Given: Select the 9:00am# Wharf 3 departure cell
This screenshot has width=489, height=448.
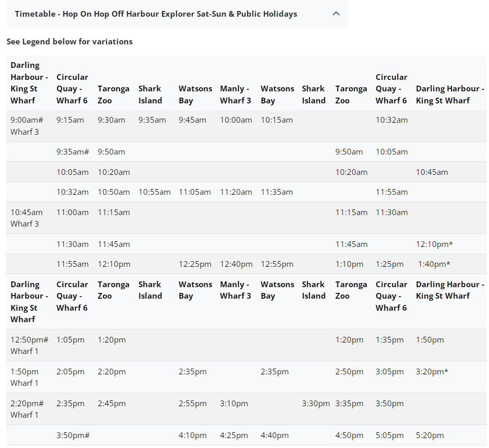Looking at the screenshot, I should 27,126.
